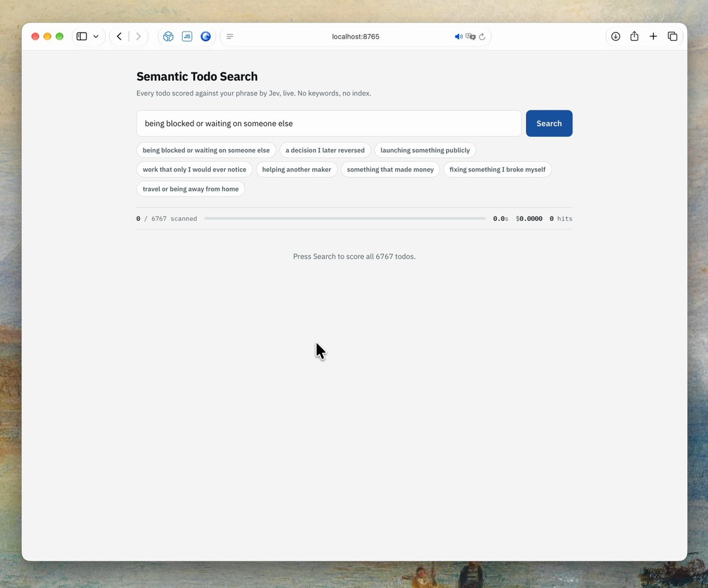Open the JS extension icon
Image resolution: width=708 pixels, height=588 pixels.
187,37
